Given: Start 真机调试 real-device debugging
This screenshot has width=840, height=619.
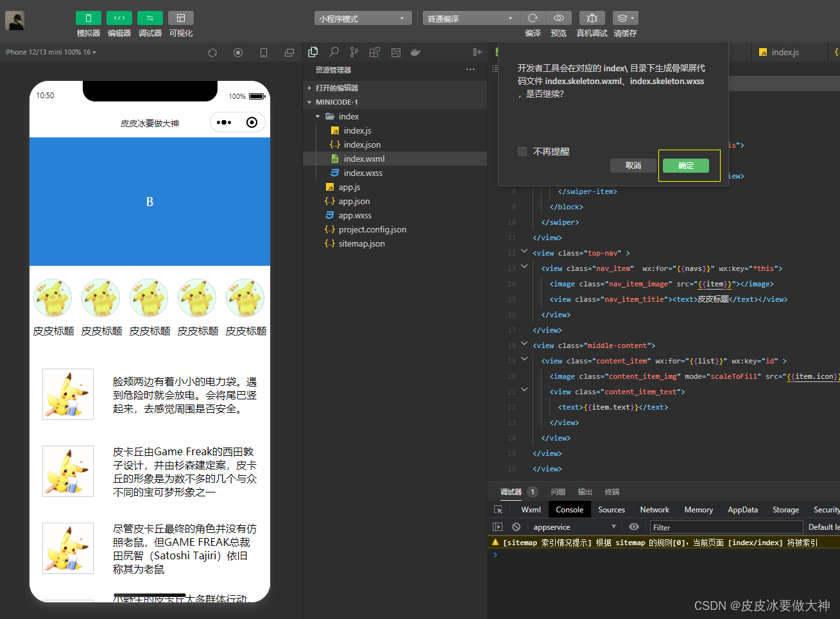Looking at the screenshot, I should pos(592,18).
